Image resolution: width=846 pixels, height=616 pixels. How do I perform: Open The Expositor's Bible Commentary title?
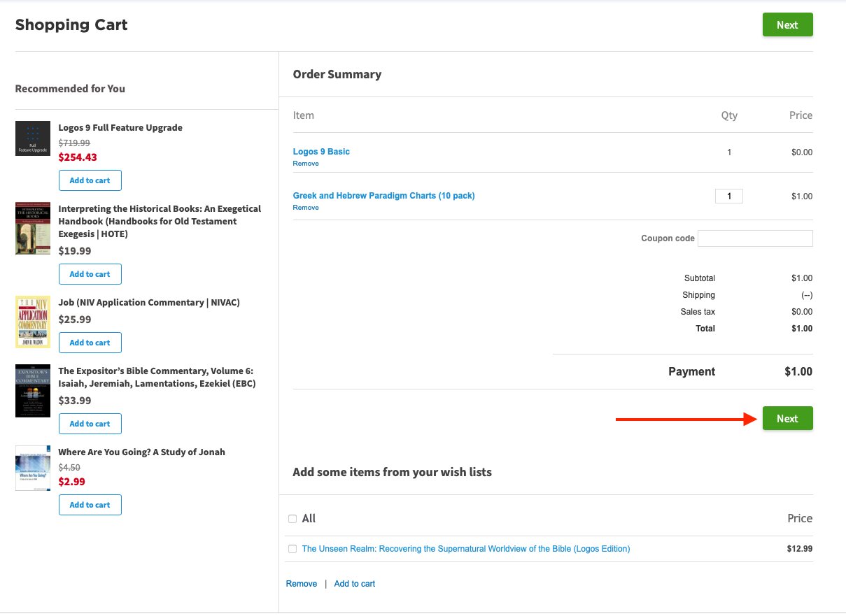click(x=157, y=377)
